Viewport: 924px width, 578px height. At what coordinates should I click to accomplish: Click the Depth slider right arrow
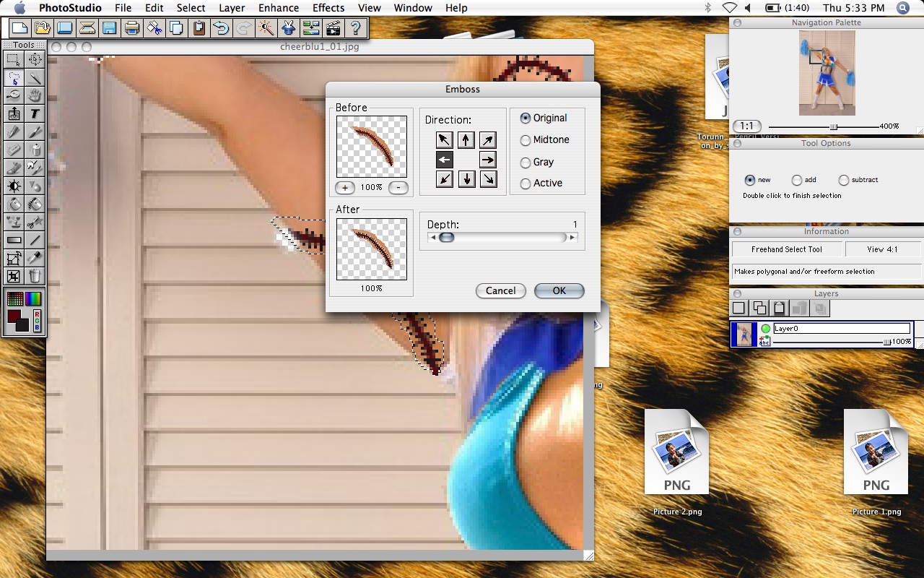pos(572,237)
